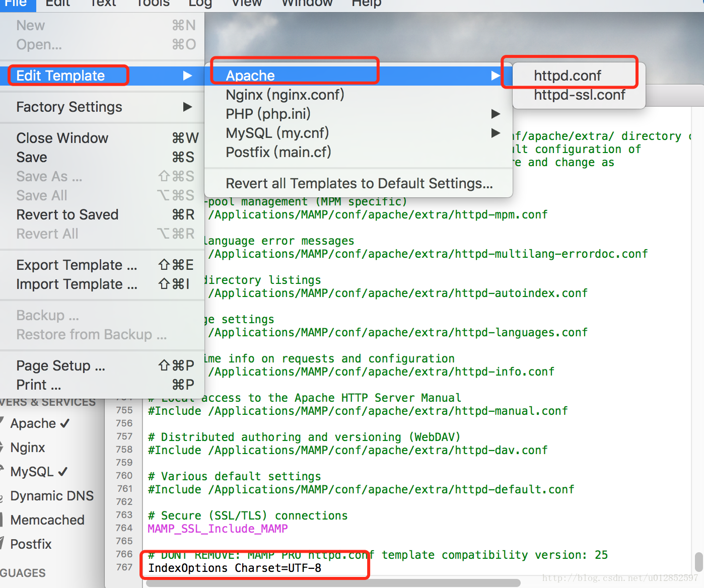Open httpd-ssl.conf template
704x588 pixels.
[579, 95]
